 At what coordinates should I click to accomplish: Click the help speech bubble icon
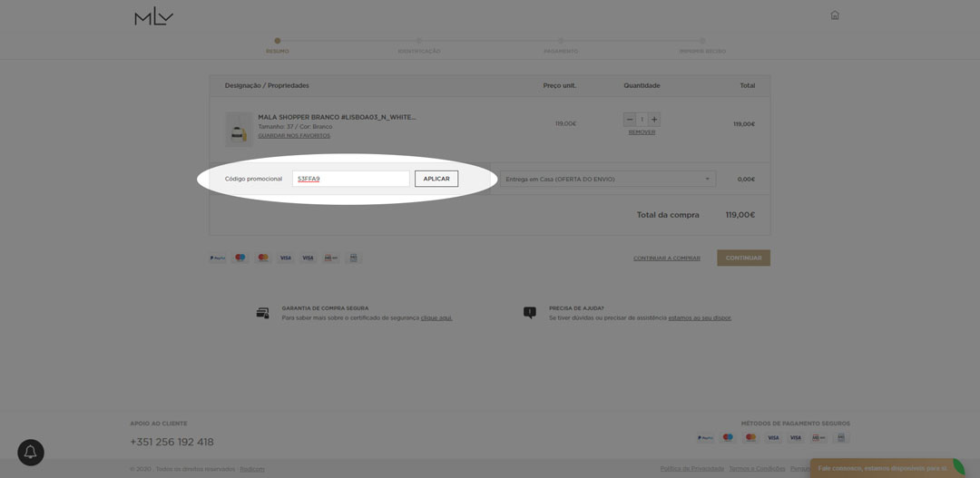(x=530, y=313)
